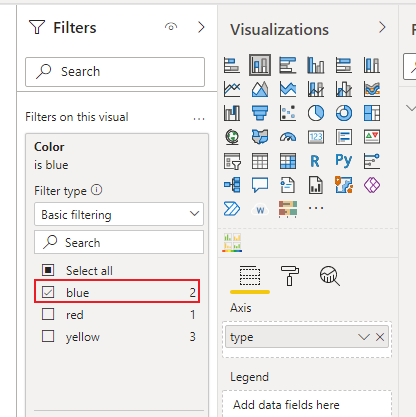This screenshot has height=417, width=416.
Task: Click the Color filter card header
Action: pyautogui.click(x=117, y=156)
